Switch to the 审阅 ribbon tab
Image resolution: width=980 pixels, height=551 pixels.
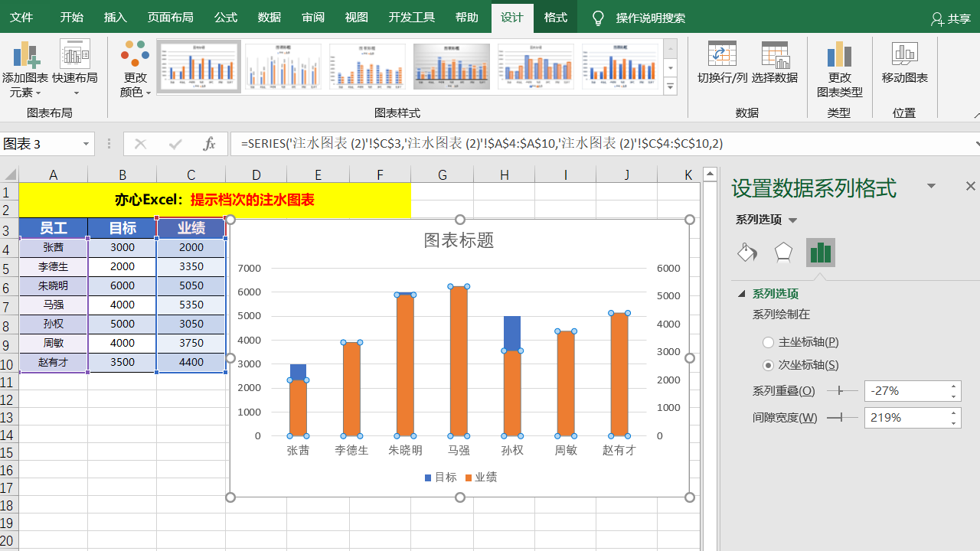(313, 18)
